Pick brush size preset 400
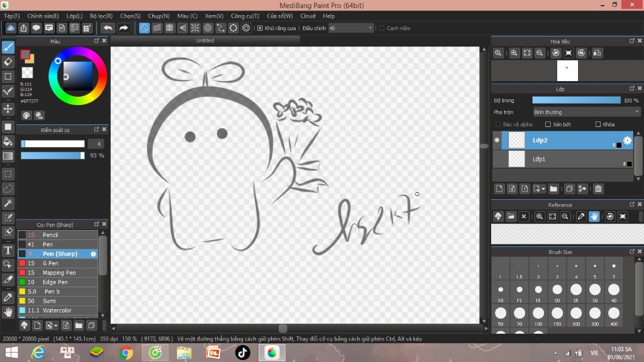Image resolution: width=644 pixels, height=362 pixels. coord(614,316)
